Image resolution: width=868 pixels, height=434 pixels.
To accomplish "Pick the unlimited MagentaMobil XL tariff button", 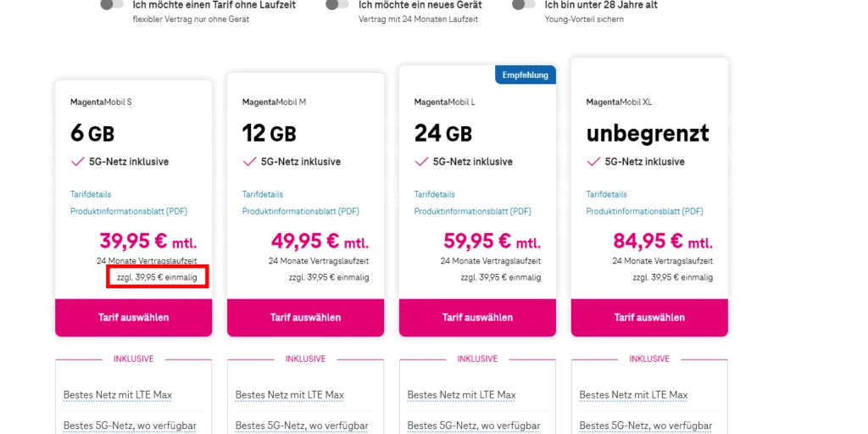I will tap(649, 318).
